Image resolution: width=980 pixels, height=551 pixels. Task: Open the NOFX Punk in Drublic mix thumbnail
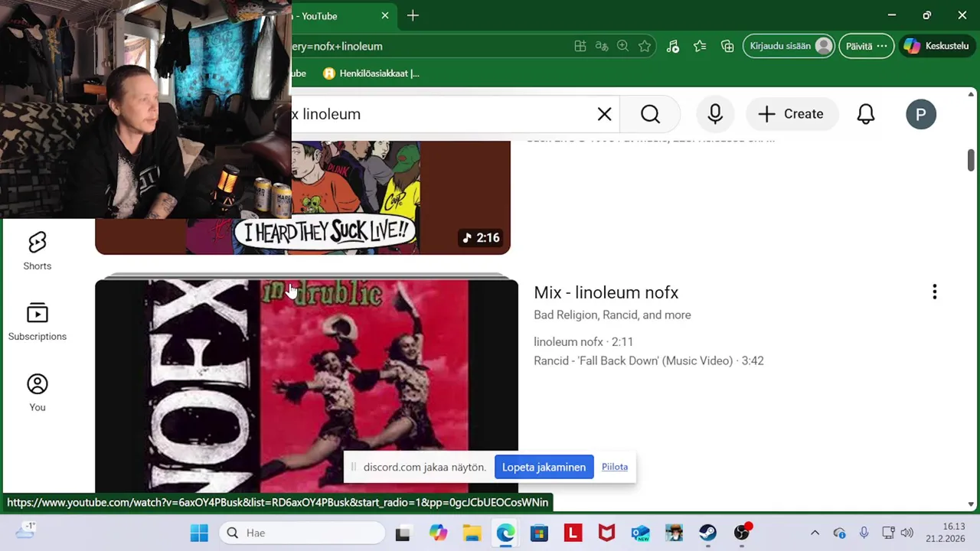(306, 386)
